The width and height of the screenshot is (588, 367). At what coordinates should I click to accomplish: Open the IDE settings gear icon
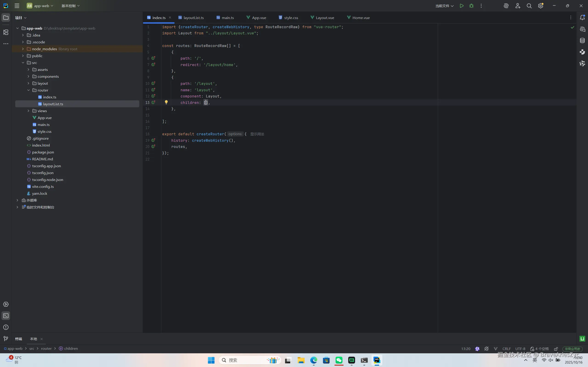(x=540, y=6)
